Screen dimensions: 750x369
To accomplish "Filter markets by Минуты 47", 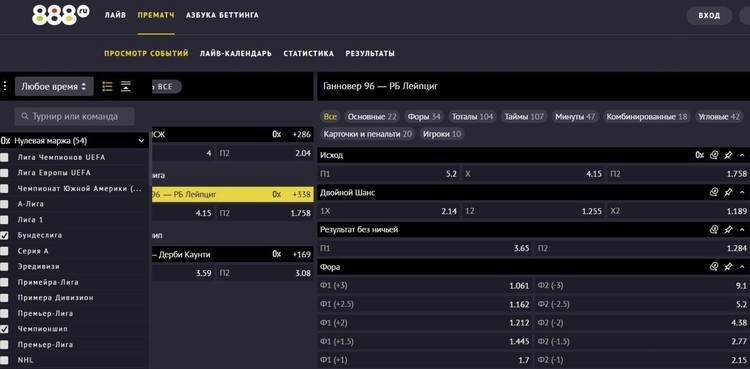I will click(575, 117).
